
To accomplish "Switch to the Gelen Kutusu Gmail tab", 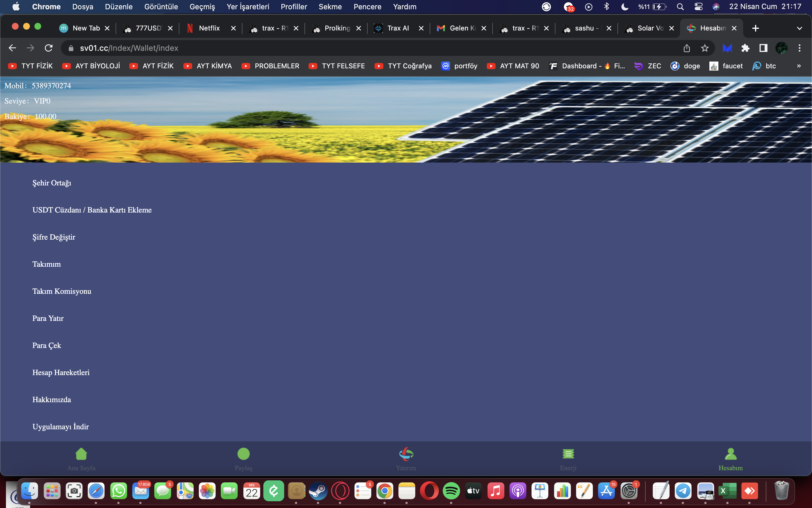I will (460, 28).
